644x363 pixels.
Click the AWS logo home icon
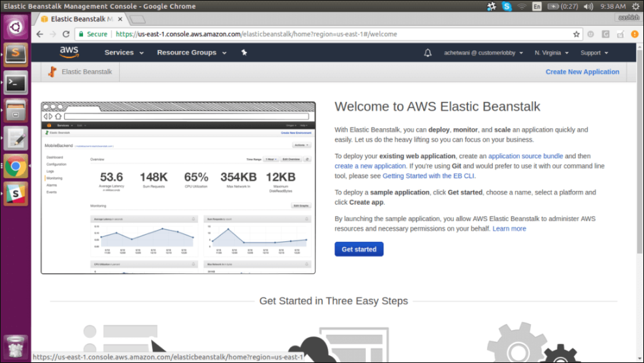pos(69,52)
